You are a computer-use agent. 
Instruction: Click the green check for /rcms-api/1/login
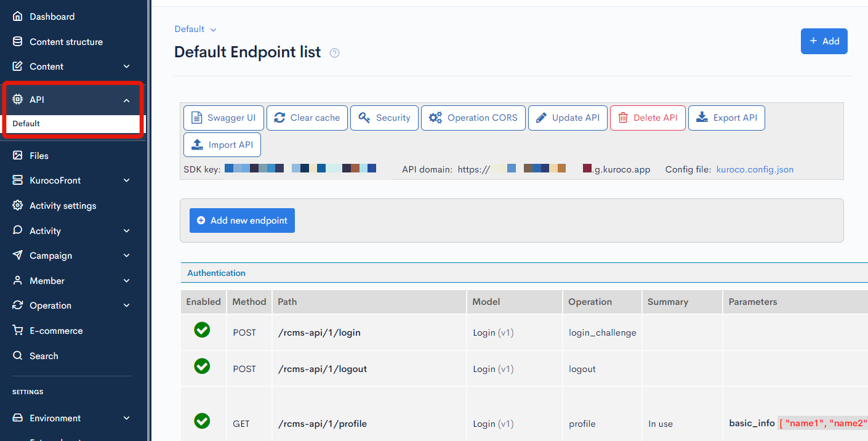pos(202,330)
